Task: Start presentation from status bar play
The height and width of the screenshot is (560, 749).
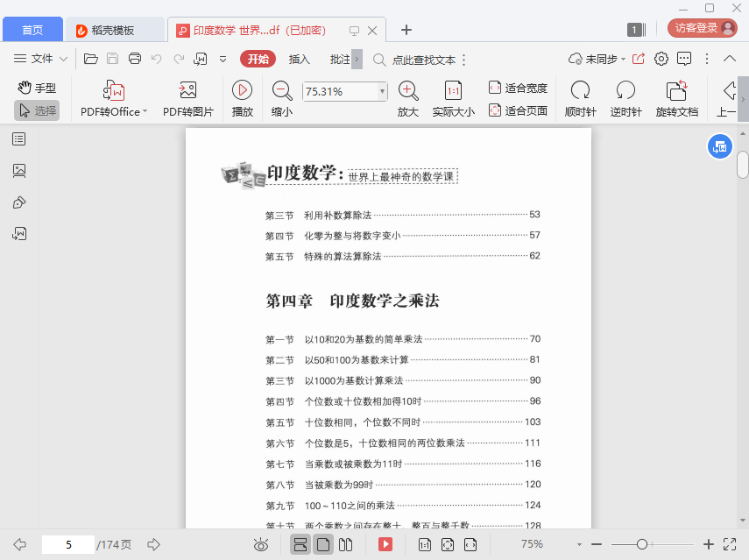Action: pyautogui.click(x=385, y=544)
